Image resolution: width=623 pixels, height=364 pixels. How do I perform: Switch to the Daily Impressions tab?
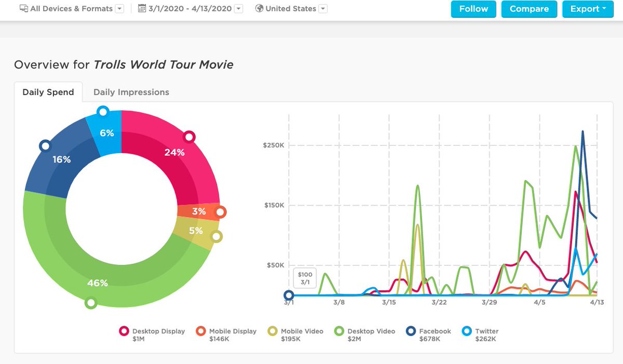[131, 92]
